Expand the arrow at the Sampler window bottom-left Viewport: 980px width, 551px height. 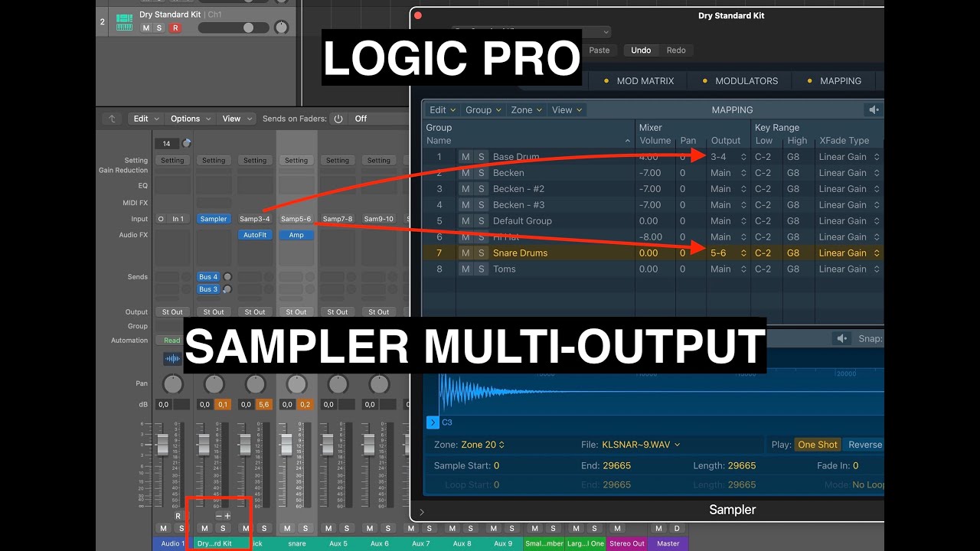tap(421, 512)
